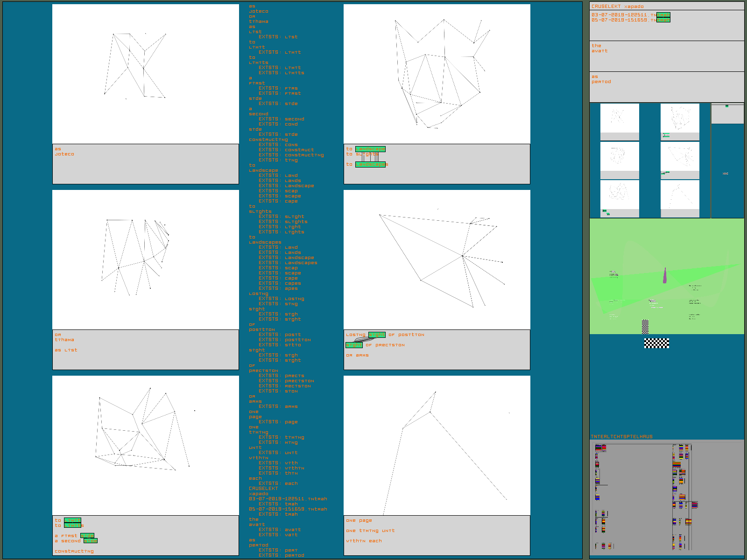Select highlighted 'sight' in 'losing sight of position'

point(377,335)
